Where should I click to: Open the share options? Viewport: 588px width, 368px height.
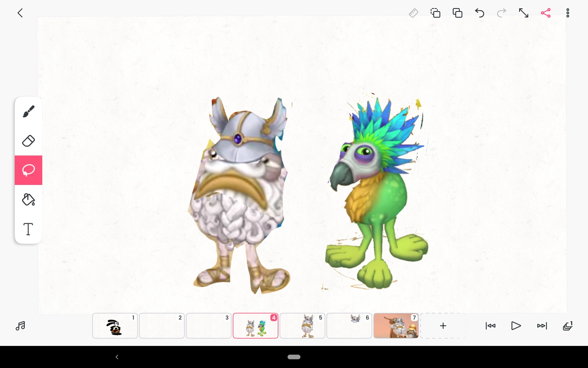click(x=546, y=13)
